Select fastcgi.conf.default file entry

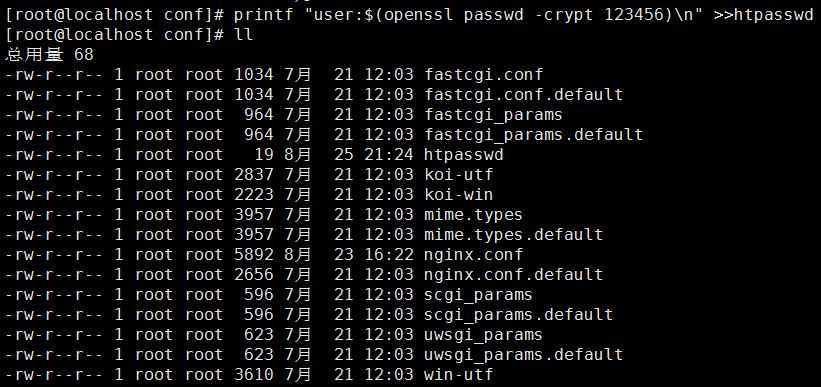(524, 94)
